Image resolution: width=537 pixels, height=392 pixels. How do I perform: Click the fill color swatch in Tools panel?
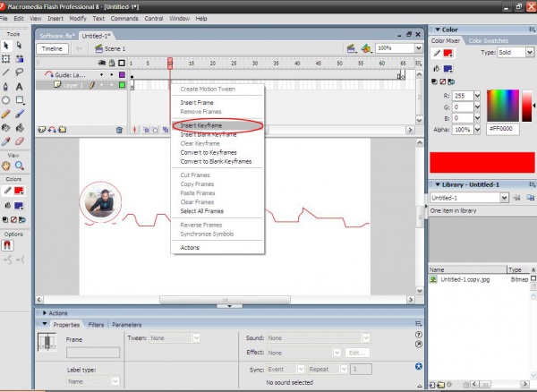coord(19,206)
